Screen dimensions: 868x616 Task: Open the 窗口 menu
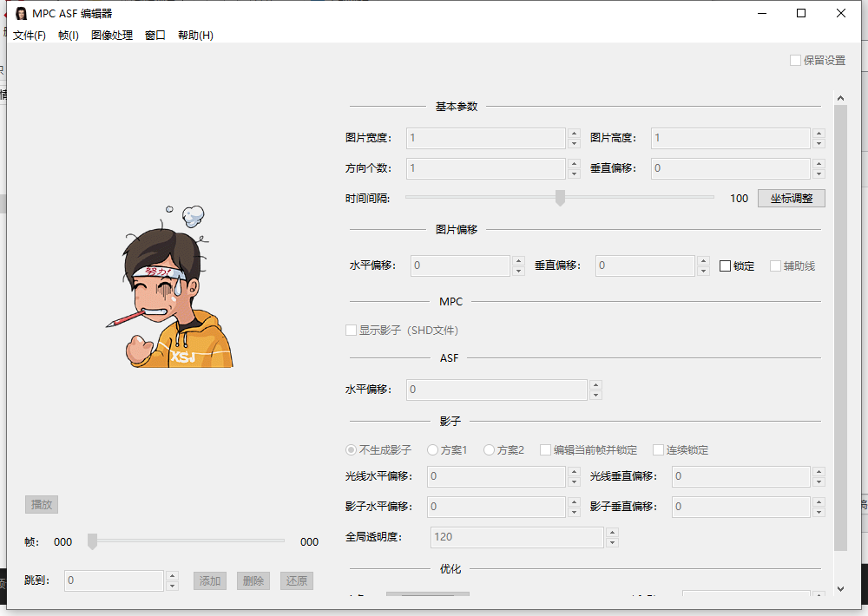tap(155, 36)
